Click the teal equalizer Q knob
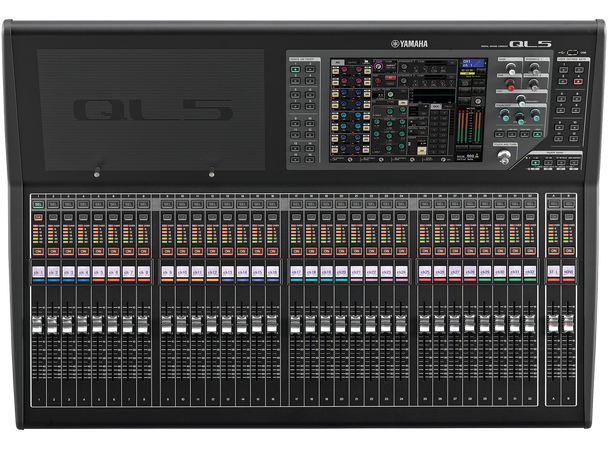 coord(505,115)
